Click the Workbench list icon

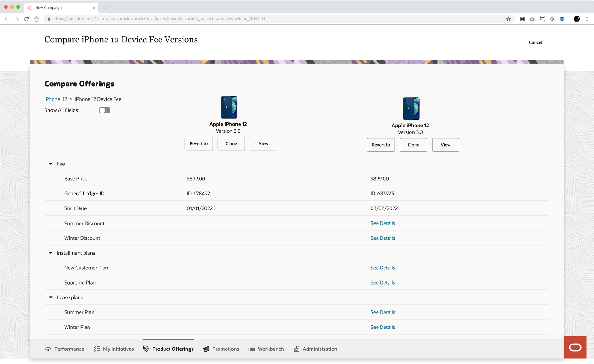252,349
